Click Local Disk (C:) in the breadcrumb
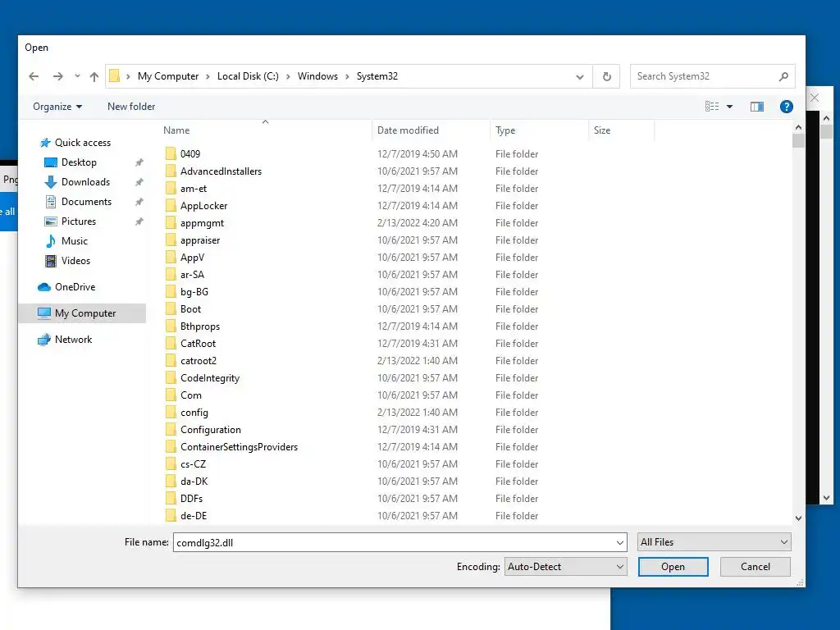Screen dimensions: 840x630 (248, 76)
